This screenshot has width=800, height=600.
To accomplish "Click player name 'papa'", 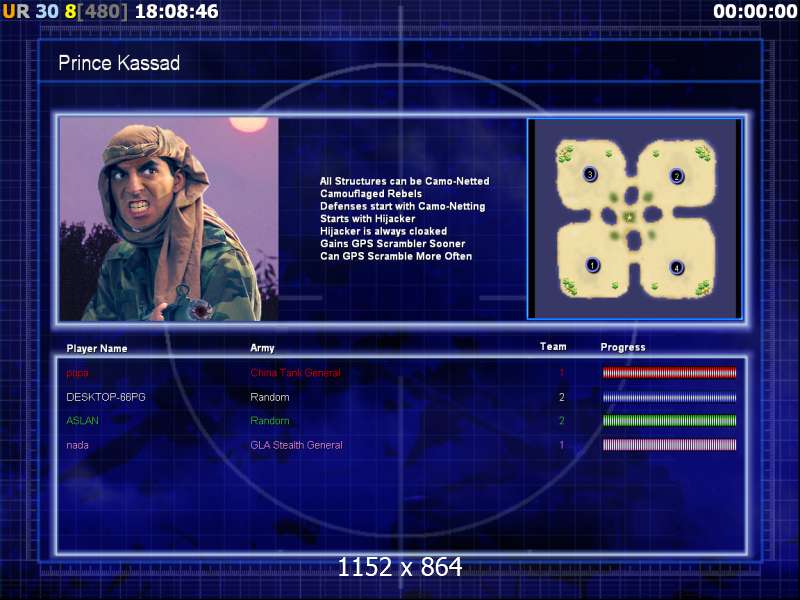I will coord(77,373).
